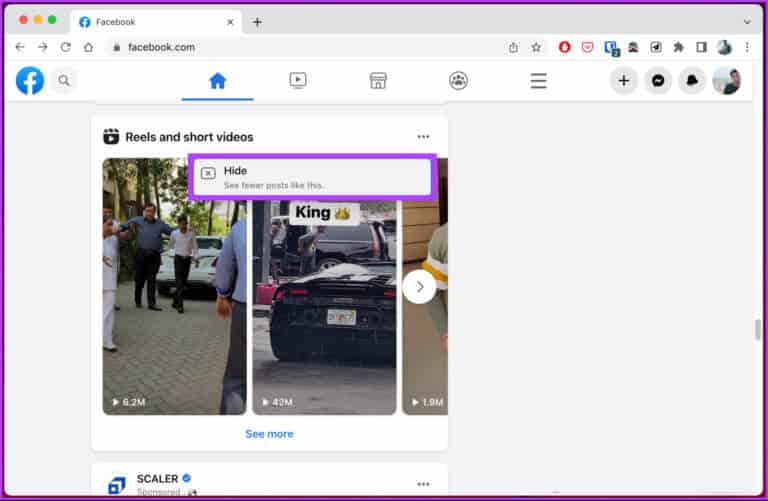Viewport: 768px width, 501px height.
Task: Open the Pocket extension icon
Action: (587, 47)
